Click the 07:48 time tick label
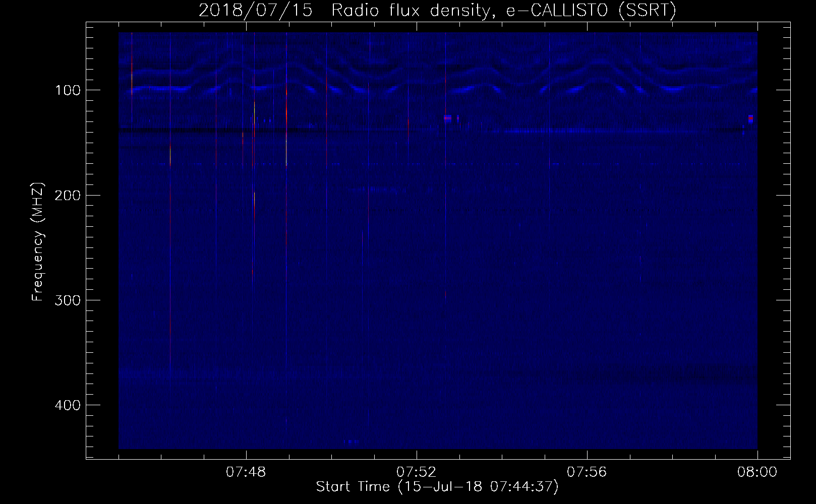The image size is (816, 504). coord(246,472)
